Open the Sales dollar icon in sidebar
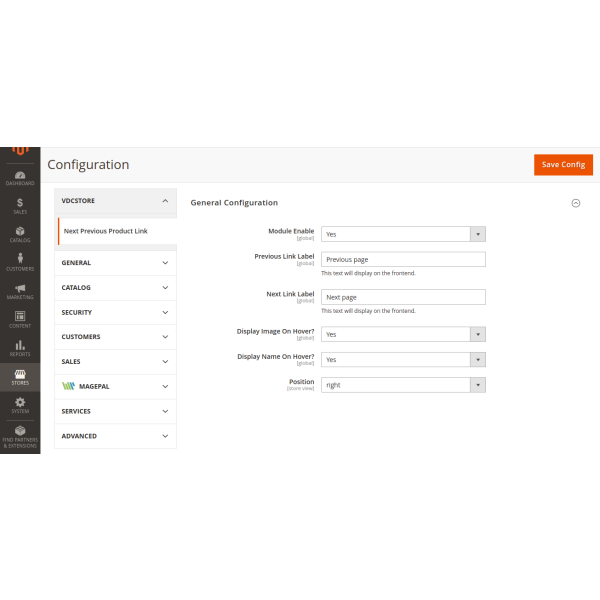600x600 pixels. point(20,205)
